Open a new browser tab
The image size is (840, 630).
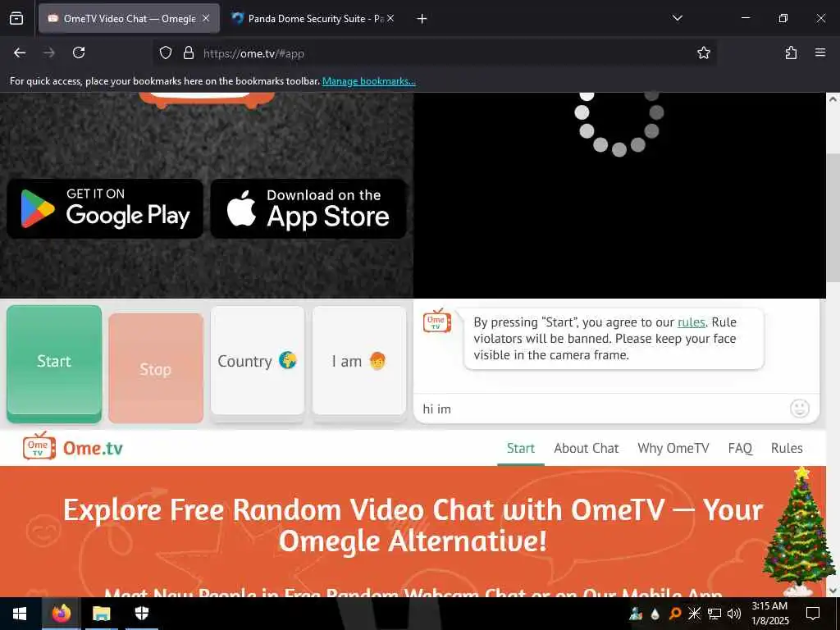point(422,19)
